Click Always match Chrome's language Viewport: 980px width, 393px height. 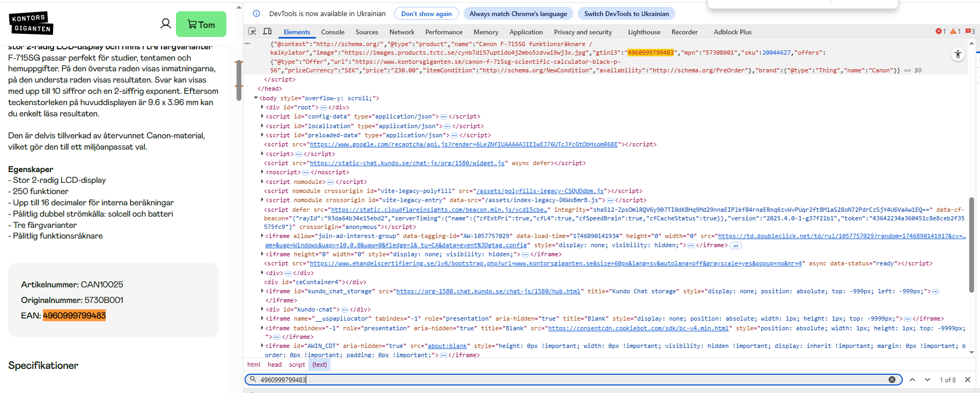[x=518, y=13]
